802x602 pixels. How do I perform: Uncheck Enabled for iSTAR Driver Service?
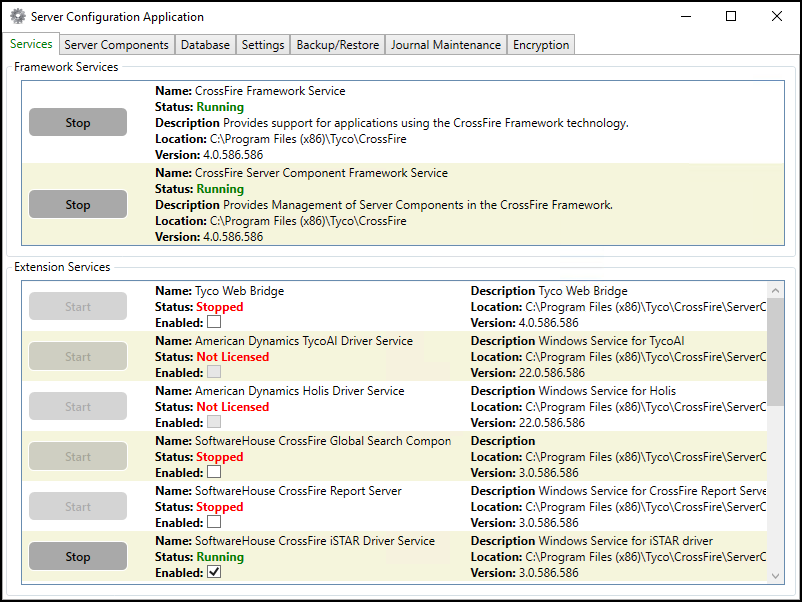(214, 573)
